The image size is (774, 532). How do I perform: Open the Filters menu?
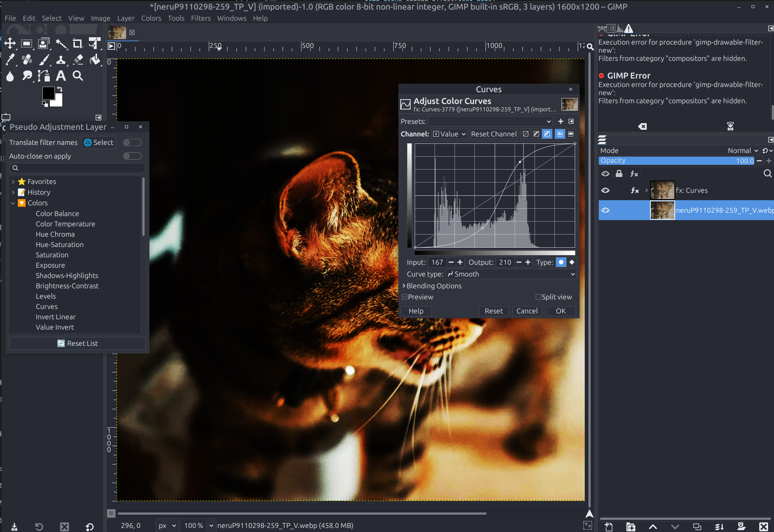click(201, 18)
